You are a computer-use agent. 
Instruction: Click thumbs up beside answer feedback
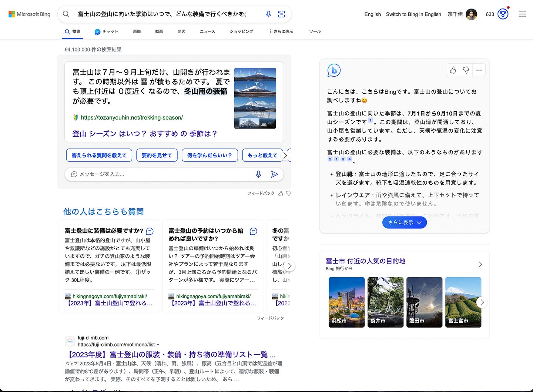(x=281, y=193)
